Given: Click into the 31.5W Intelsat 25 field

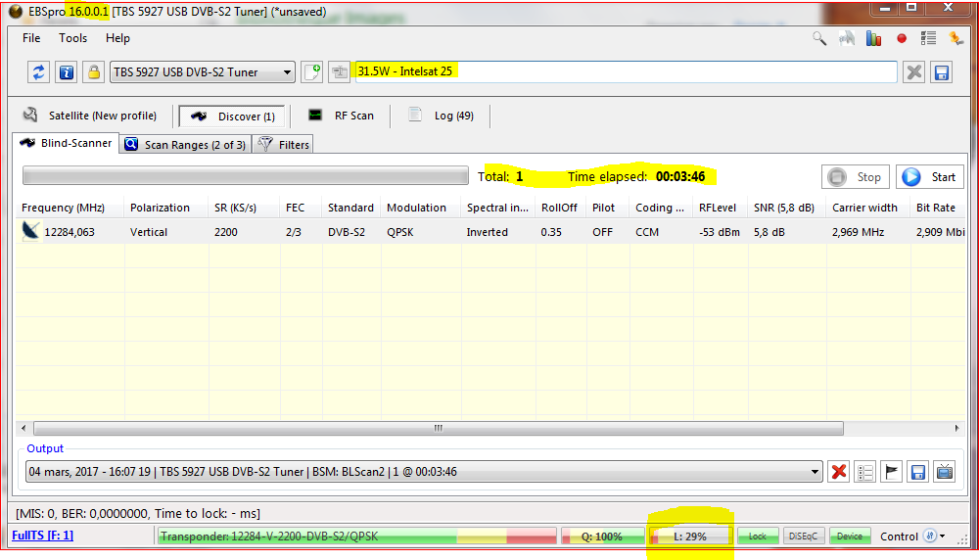Looking at the screenshot, I should tap(625, 72).
